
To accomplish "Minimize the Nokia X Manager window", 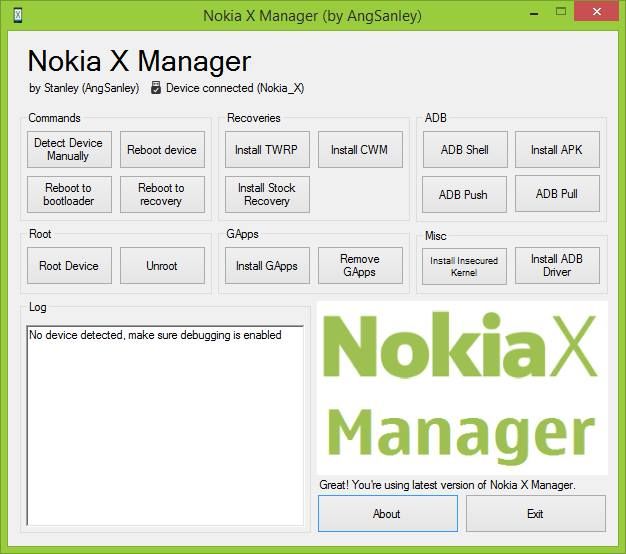I will point(534,13).
